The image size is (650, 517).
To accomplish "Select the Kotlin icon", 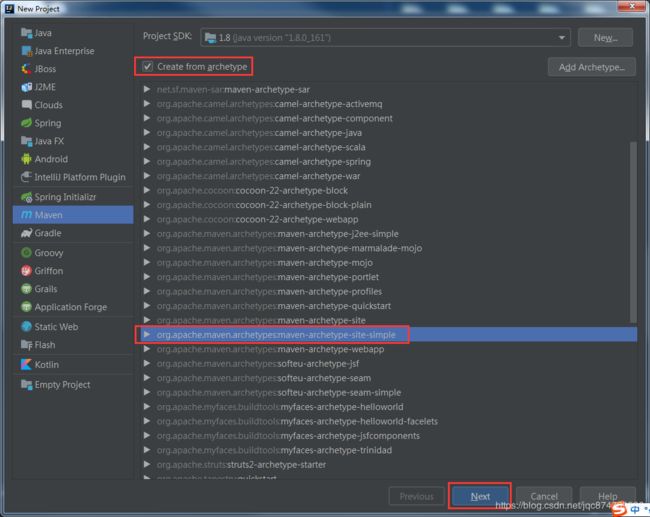I will pyautogui.click(x=27, y=364).
